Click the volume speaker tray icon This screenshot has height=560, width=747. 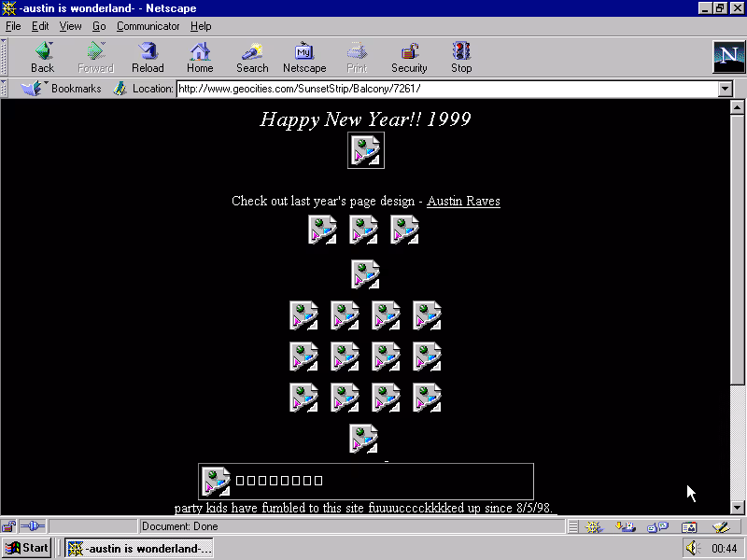(x=692, y=548)
